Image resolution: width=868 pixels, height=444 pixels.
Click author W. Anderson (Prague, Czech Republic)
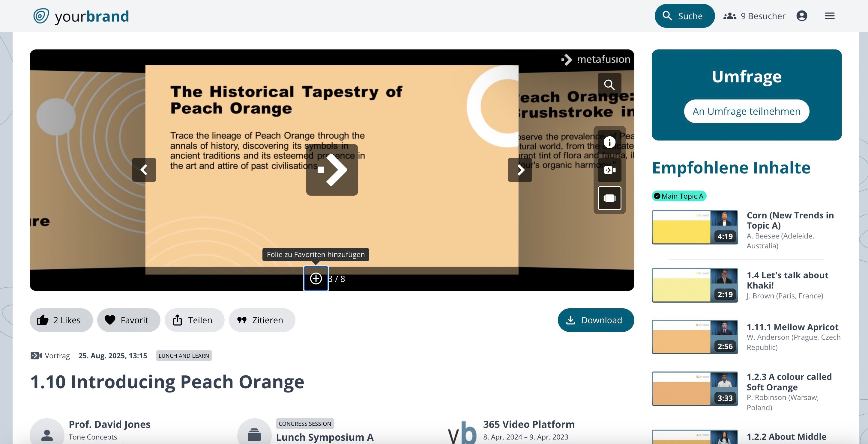[x=794, y=342]
